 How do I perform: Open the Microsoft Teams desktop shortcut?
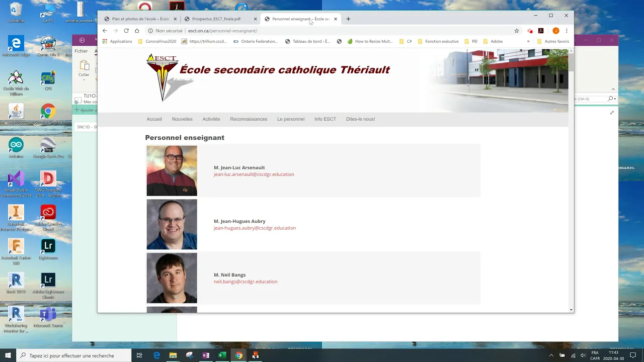(x=48, y=317)
